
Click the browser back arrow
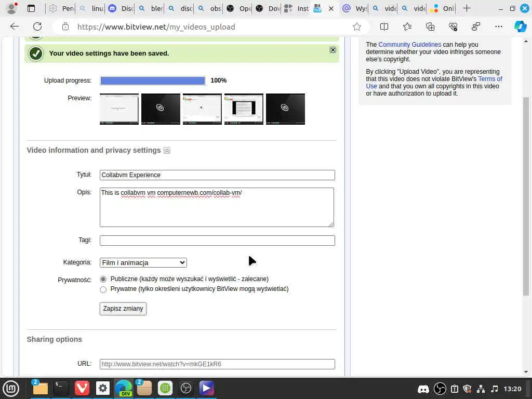[14, 26]
